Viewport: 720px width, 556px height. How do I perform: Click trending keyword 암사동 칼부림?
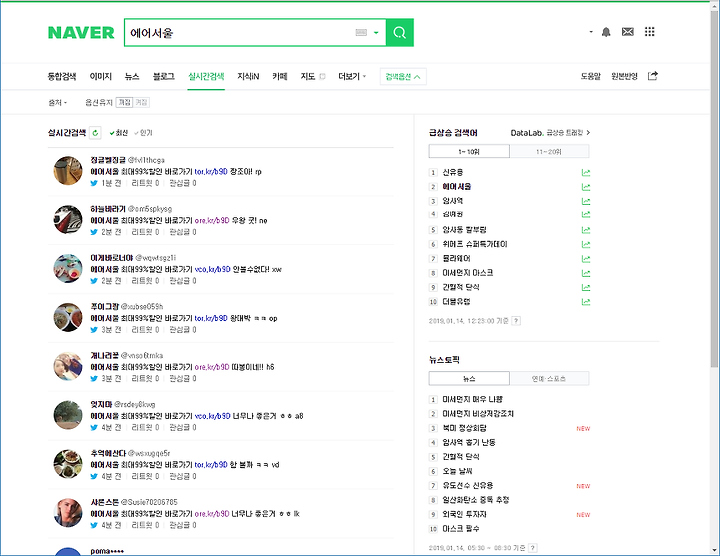(x=464, y=230)
